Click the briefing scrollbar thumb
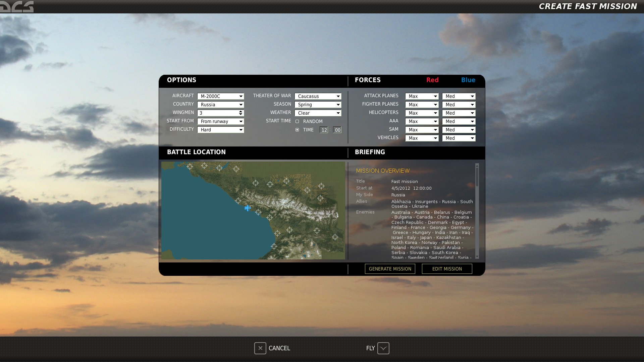This screenshot has height=362, width=644. coord(477,177)
